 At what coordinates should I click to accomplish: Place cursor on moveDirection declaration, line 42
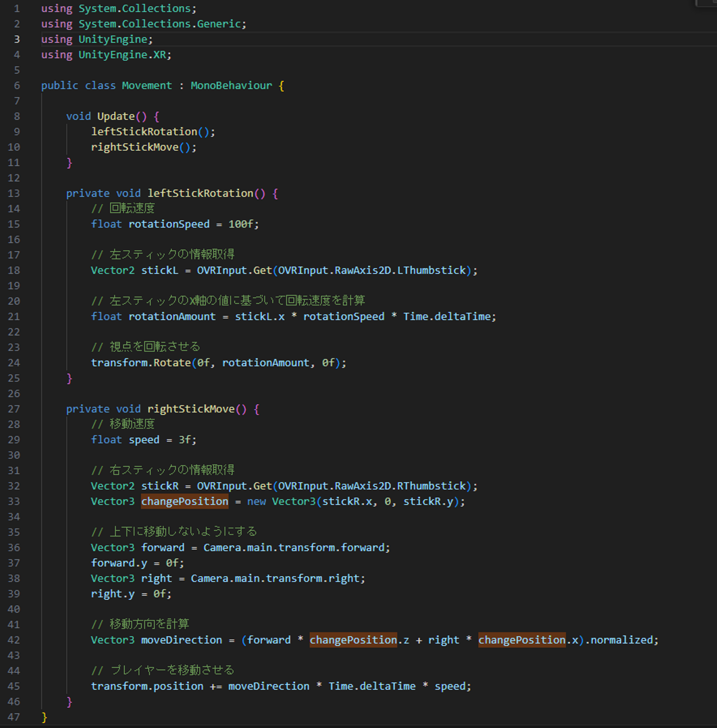coord(181,640)
